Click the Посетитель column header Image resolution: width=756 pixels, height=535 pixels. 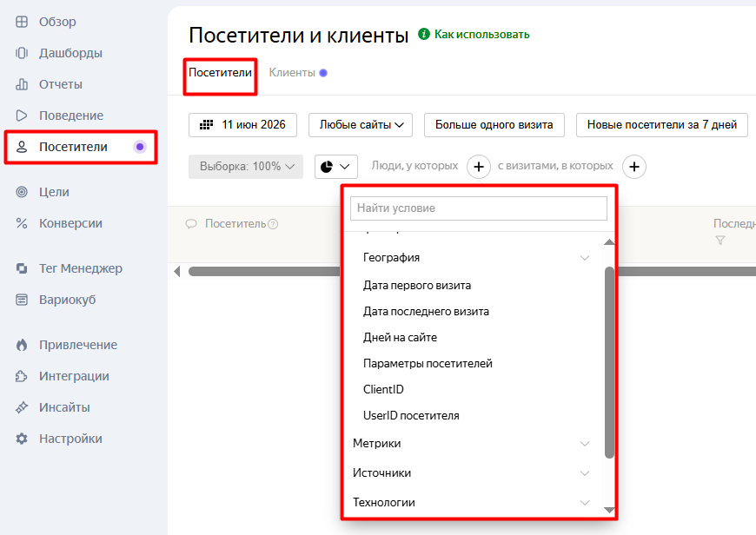(235, 224)
